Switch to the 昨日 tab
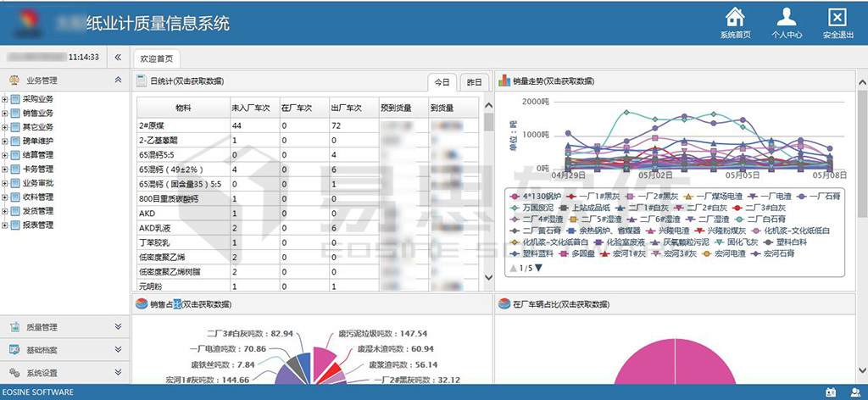Screen dimensions: 868x400 (474, 82)
